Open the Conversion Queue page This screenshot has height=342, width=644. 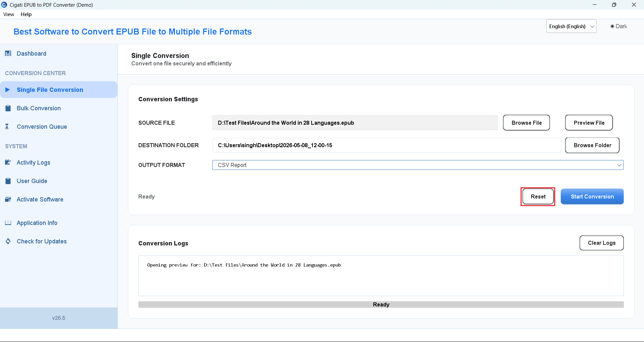coord(59,127)
